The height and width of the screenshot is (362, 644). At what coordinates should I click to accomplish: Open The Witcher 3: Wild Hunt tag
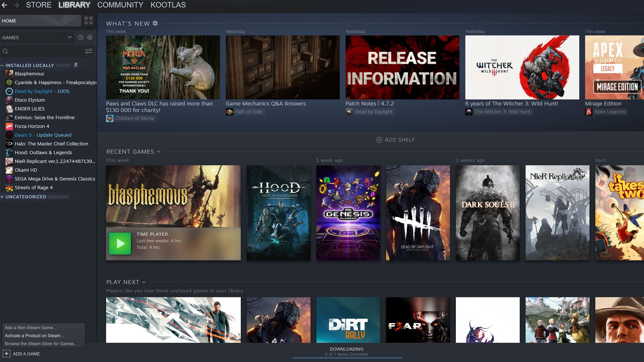pos(499,112)
